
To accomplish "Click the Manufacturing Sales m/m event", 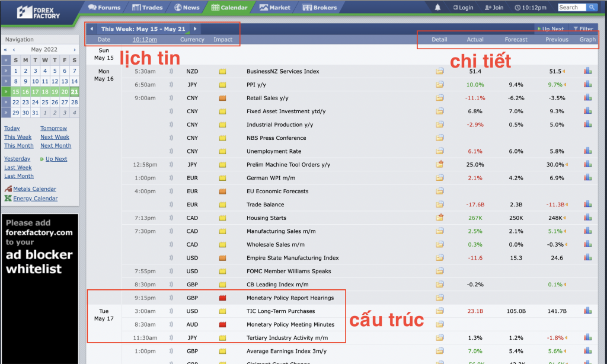I will (281, 231).
